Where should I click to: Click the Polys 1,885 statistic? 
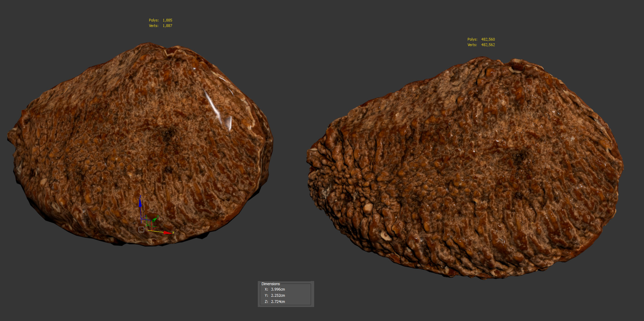[160, 20]
